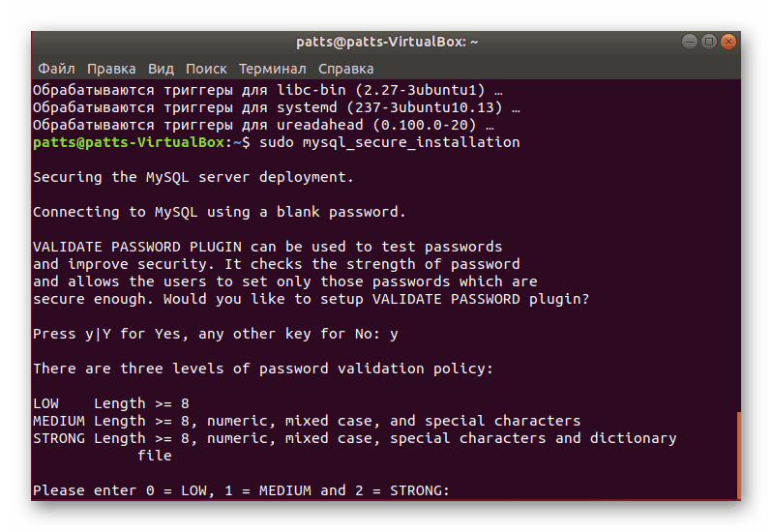Screen dimensions: 772x532
Task: Open the Терминал menu
Action: coord(272,69)
